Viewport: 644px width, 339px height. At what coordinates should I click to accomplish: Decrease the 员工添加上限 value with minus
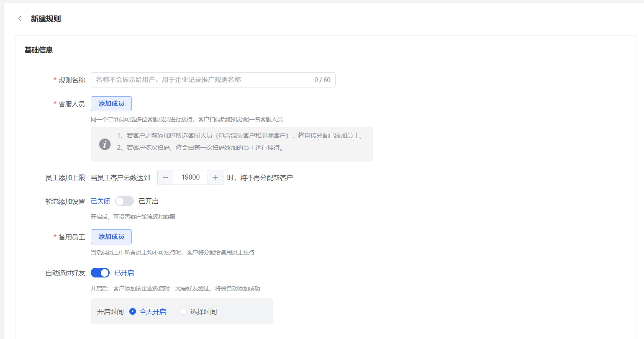165,177
